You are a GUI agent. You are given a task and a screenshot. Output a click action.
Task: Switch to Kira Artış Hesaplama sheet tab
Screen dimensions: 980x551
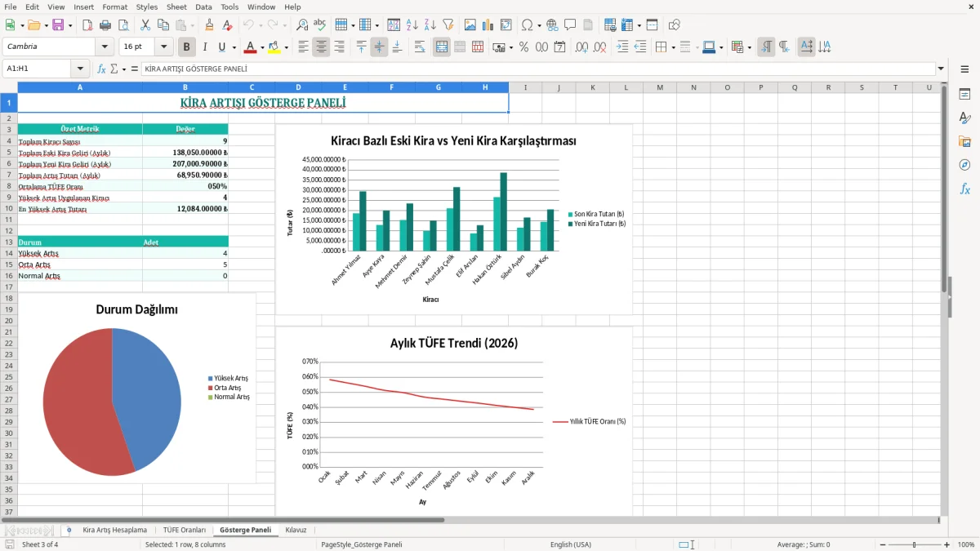pyautogui.click(x=114, y=530)
